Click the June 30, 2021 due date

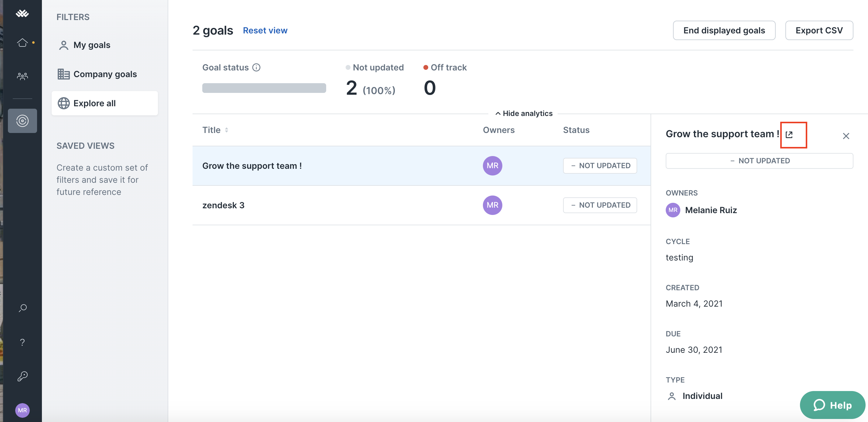pyautogui.click(x=694, y=350)
